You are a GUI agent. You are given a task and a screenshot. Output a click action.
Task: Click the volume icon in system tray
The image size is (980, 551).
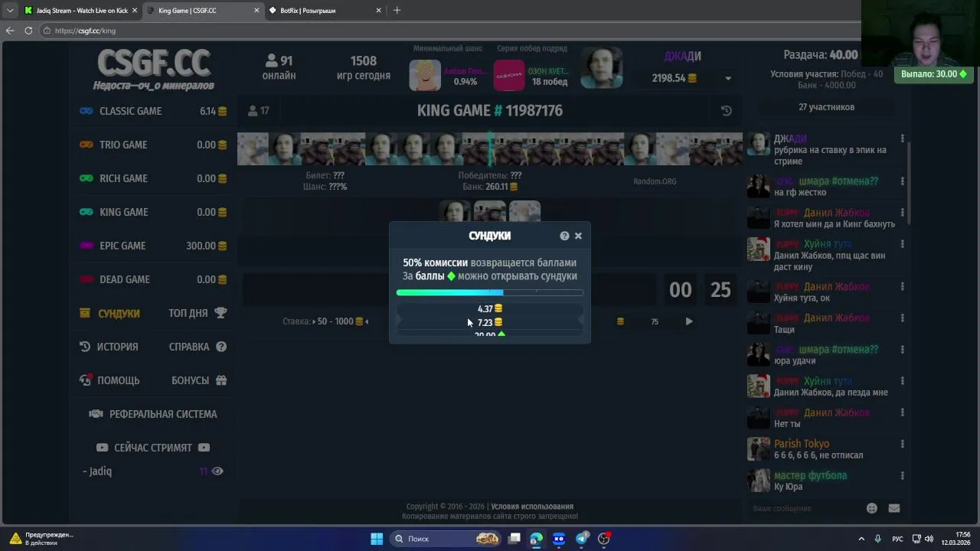tap(929, 539)
